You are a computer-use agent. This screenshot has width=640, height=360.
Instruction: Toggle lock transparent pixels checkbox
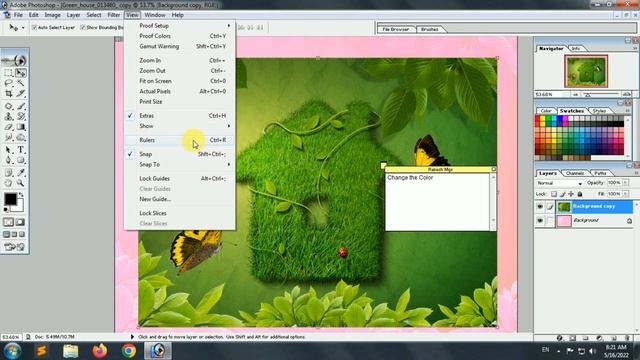click(x=554, y=194)
